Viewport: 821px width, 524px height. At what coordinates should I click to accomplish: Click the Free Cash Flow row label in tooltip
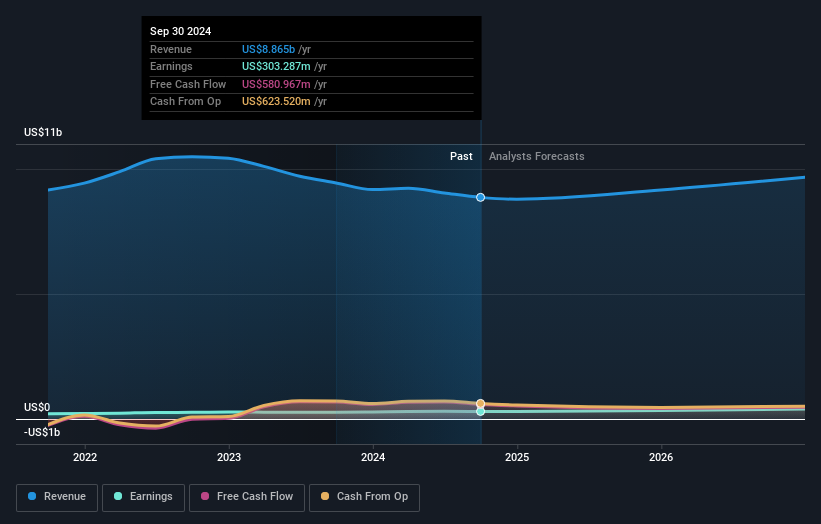(x=188, y=84)
